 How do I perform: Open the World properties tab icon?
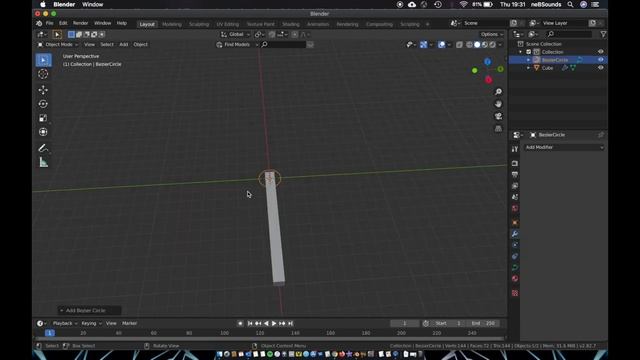click(515, 209)
